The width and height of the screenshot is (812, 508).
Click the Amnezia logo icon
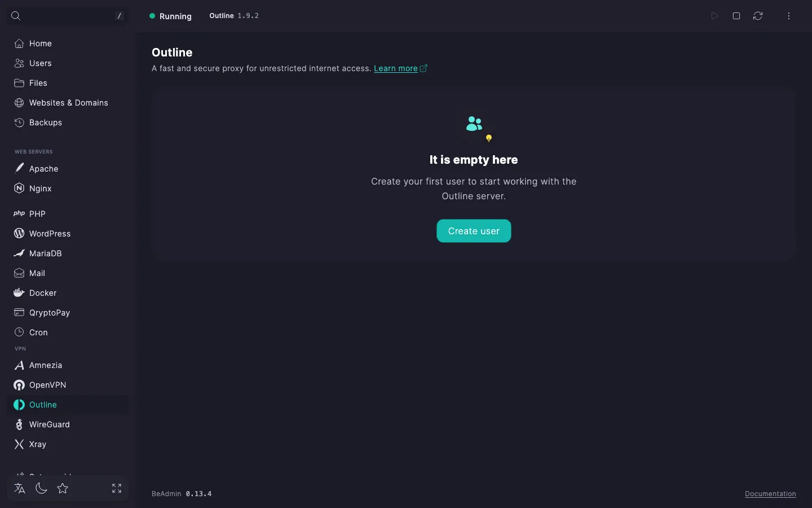(19, 365)
